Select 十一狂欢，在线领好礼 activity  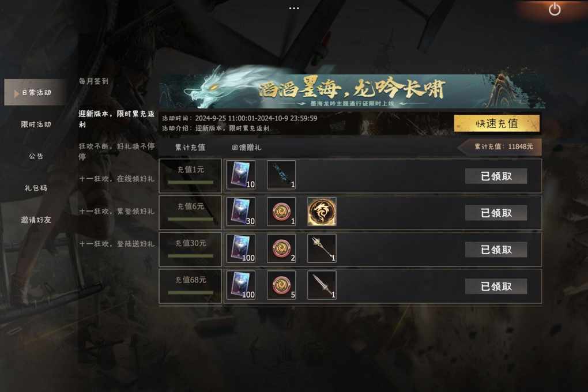pyautogui.click(x=116, y=179)
